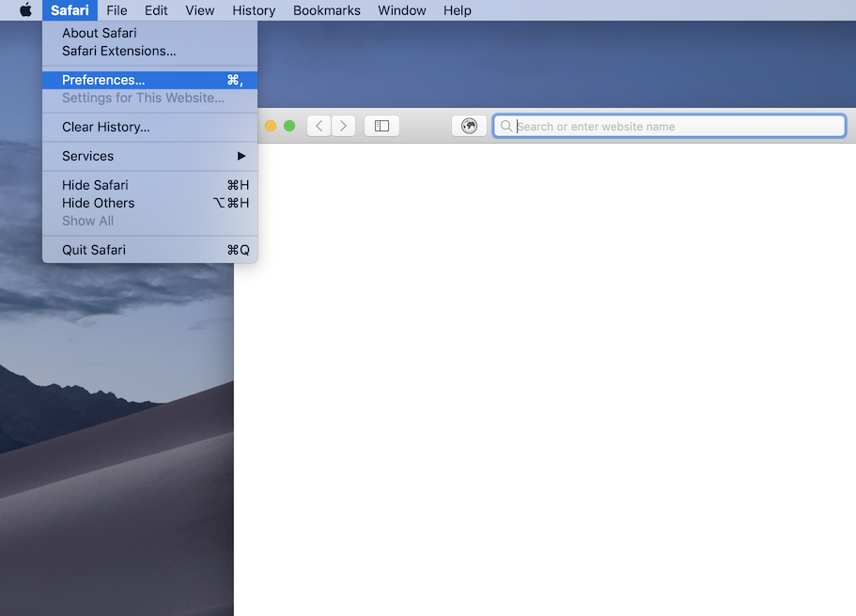
Task: Open Safari Extensions… item
Action: [118, 51]
